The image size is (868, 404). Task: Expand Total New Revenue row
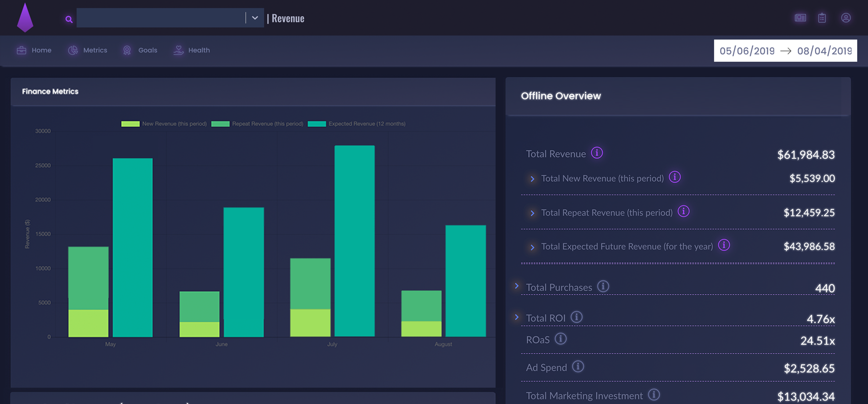pyautogui.click(x=532, y=179)
